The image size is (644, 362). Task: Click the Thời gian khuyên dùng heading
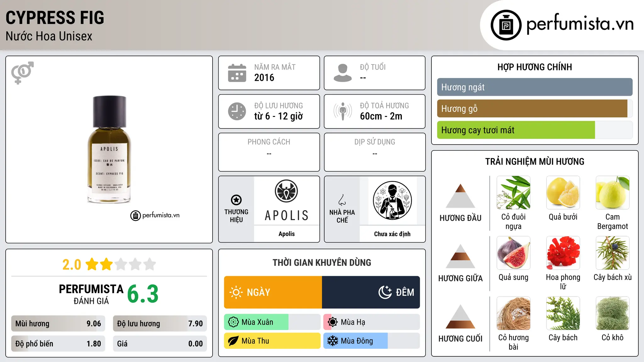click(x=322, y=262)
